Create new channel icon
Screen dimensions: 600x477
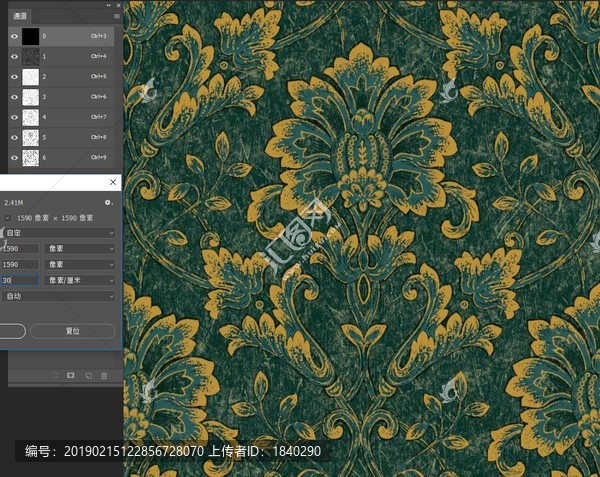point(88,376)
